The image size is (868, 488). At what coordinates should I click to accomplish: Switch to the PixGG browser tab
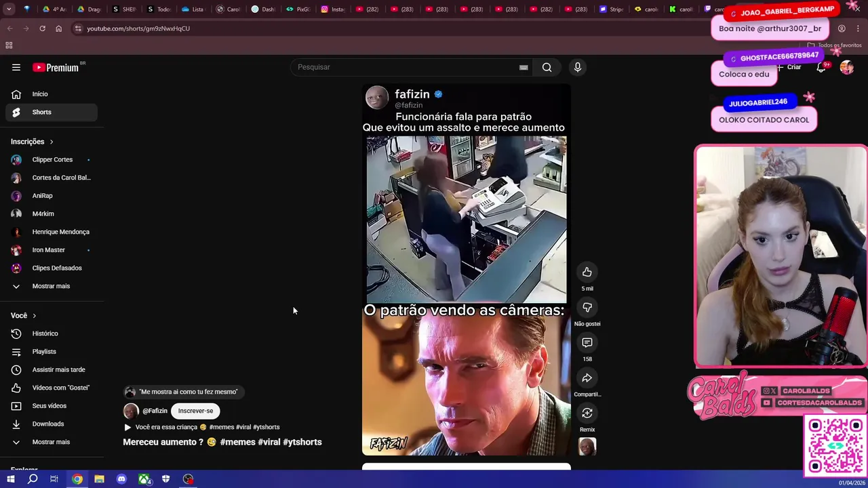298,9
